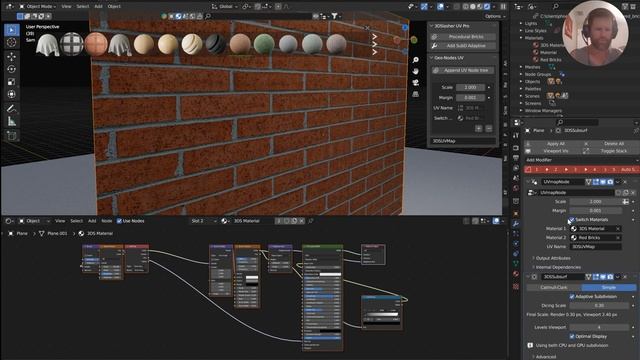Screen dimensions: 640x360
Task: Collapse the Geo-Nodes UV panel
Action: click(432, 58)
